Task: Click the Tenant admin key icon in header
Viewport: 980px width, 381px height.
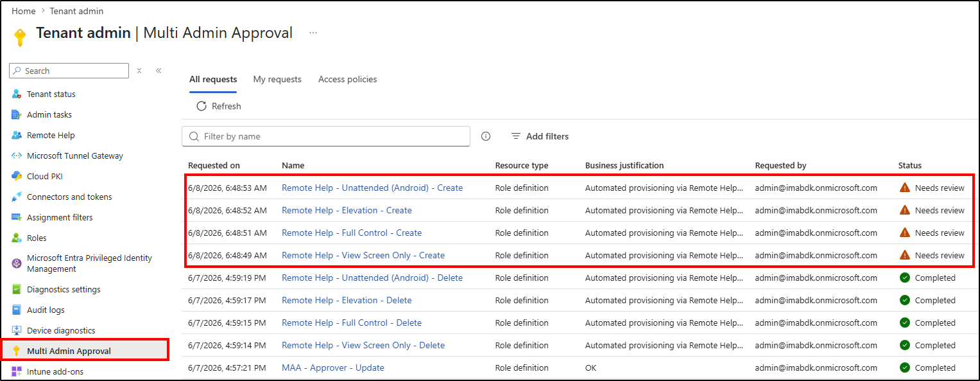Action: tap(20, 37)
